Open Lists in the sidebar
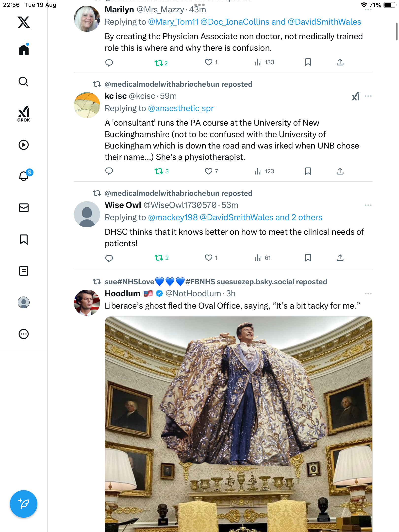399x532 pixels. coord(24,271)
